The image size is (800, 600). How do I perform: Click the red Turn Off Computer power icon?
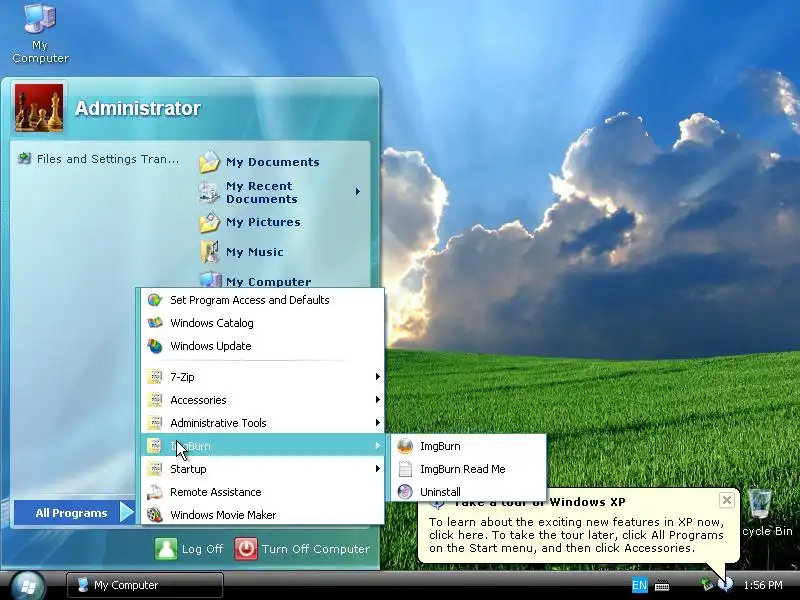[246, 549]
